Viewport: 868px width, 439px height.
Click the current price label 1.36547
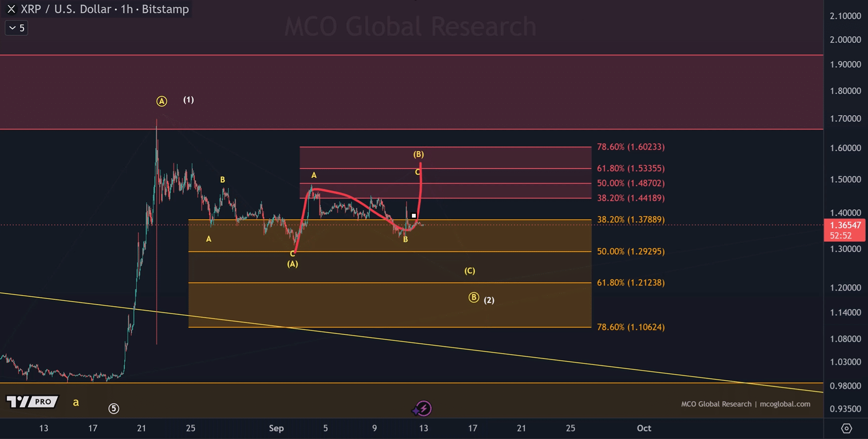click(x=846, y=225)
